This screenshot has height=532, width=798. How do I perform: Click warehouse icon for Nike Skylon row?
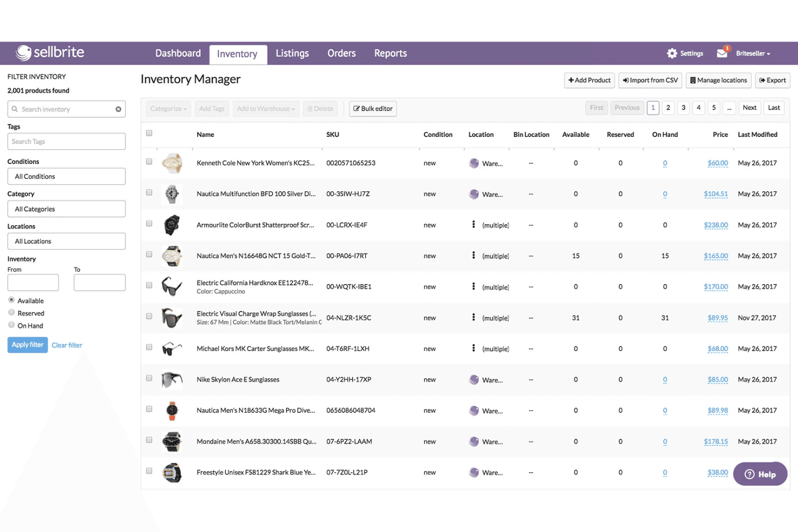tap(474, 380)
